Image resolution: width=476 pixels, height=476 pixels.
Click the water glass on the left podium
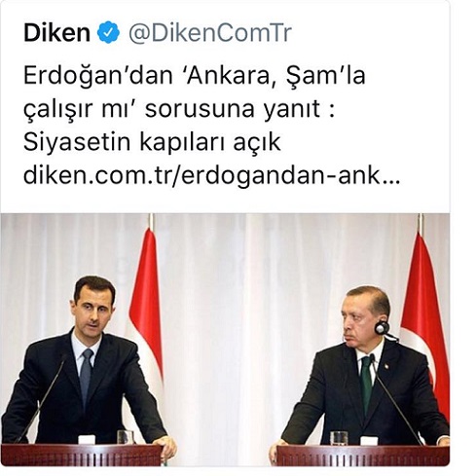(x=126, y=437)
